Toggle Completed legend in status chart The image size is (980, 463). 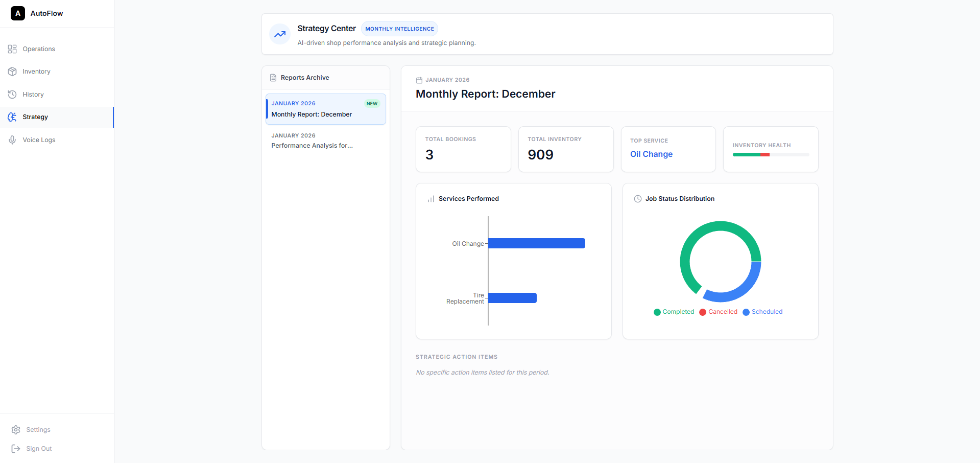[674, 312]
